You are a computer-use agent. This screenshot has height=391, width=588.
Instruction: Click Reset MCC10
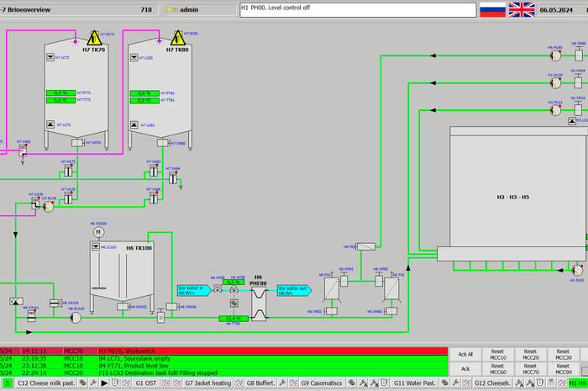pos(498,354)
